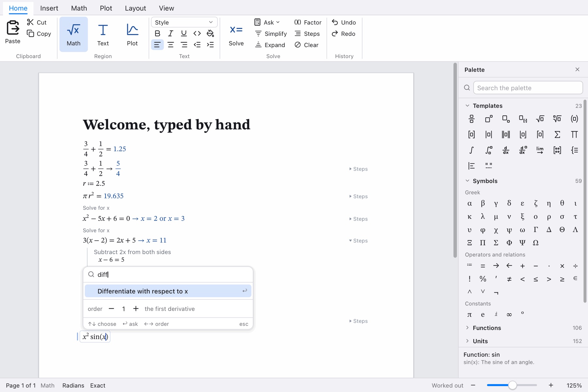The height and width of the screenshot is (392, 588).
Task: Toggle the Math region mode
Action: tap(73, 34)
